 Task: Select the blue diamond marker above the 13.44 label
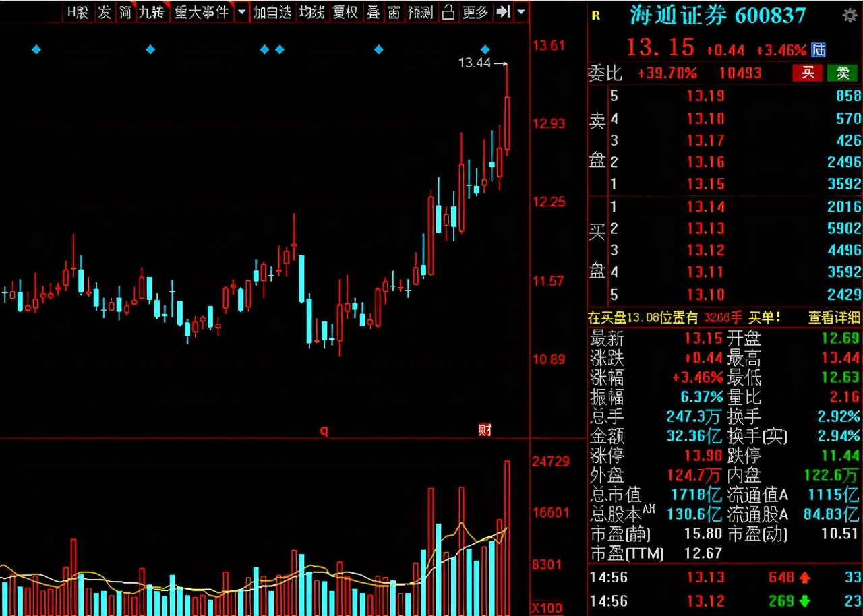coord(485,49)
